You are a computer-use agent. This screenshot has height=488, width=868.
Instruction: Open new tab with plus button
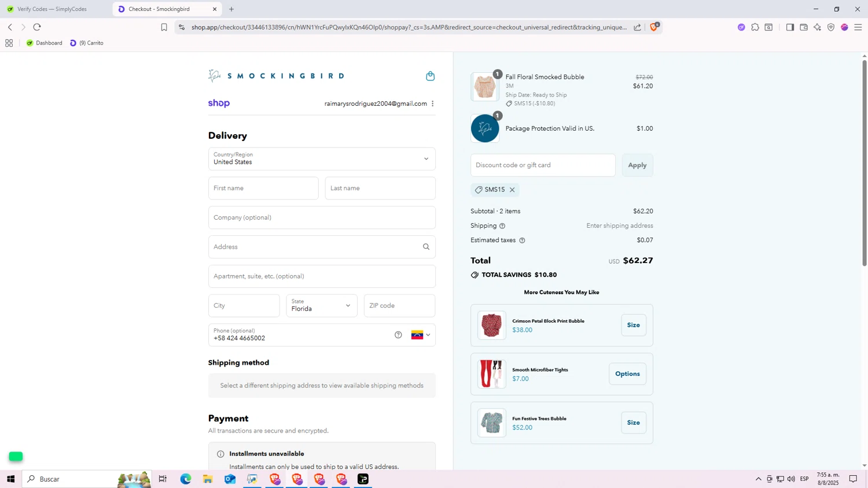231,9
